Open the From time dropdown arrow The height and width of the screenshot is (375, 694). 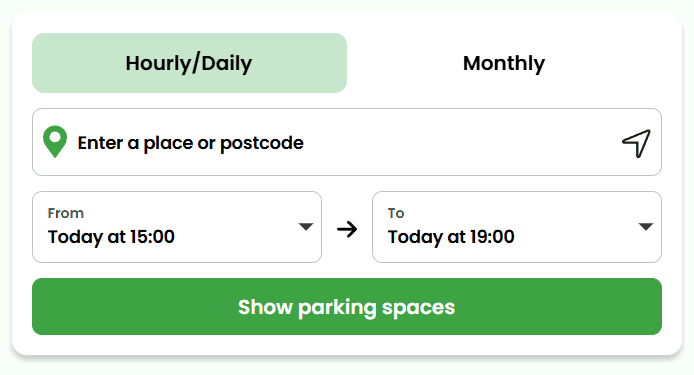[x=305, y=227]
